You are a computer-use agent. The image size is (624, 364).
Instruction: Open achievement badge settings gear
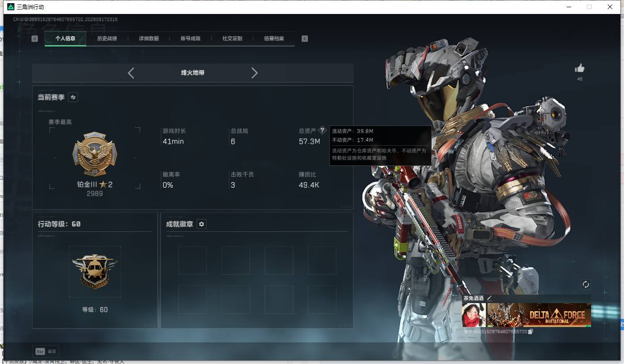click(x=201, y=224)
